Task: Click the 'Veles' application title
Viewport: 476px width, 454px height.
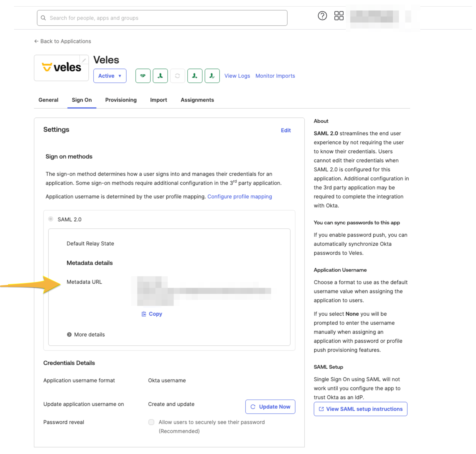Action: pyautogui.click(x=106, y=60)
